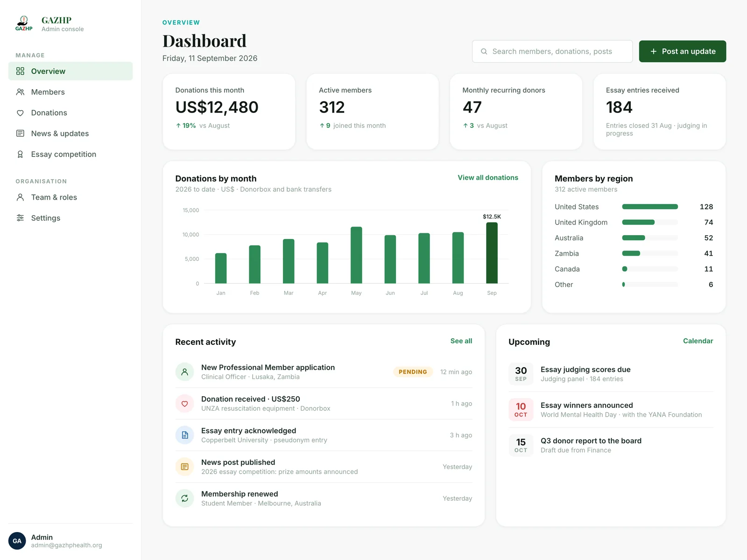Select 'Q3 donor report to the board'
The height and width of the screenshot is (560, 747).
591,441
